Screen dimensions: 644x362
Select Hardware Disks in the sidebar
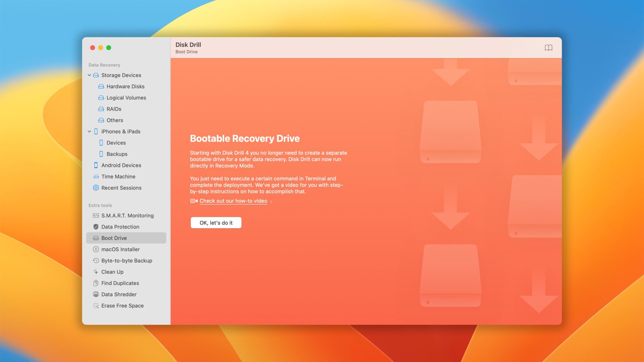coord(125,86)
